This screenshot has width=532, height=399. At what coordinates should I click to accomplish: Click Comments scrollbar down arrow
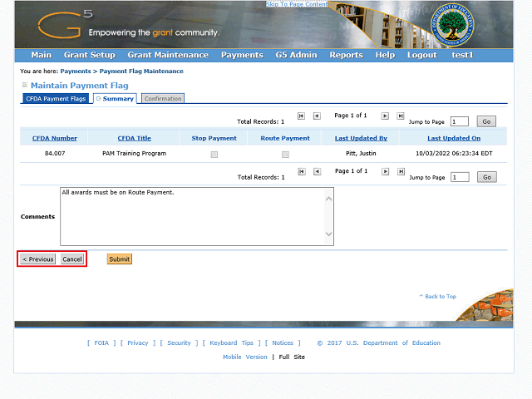328,234
